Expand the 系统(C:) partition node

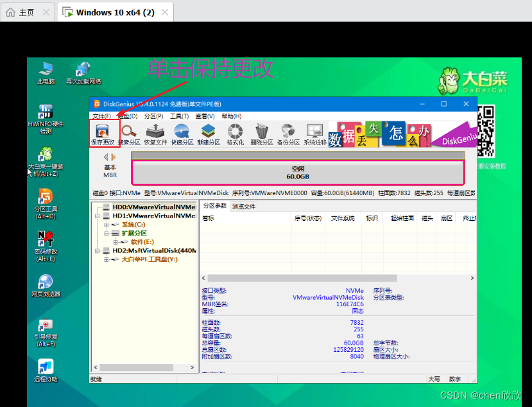(x=107, y=225)
